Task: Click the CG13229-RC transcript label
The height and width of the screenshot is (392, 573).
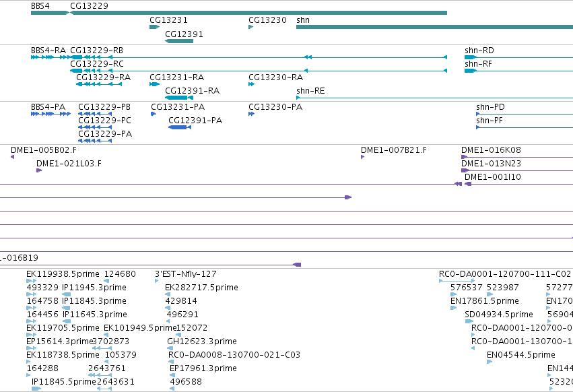Action: coord(97,64)
